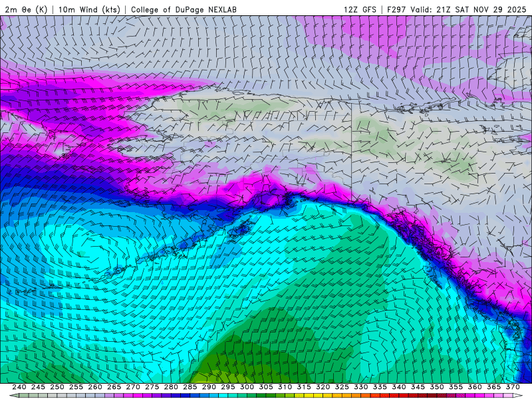This screenshot has height=399, width=532.
Task: Click the 280 value on the color scale
Action: (171, 387)
